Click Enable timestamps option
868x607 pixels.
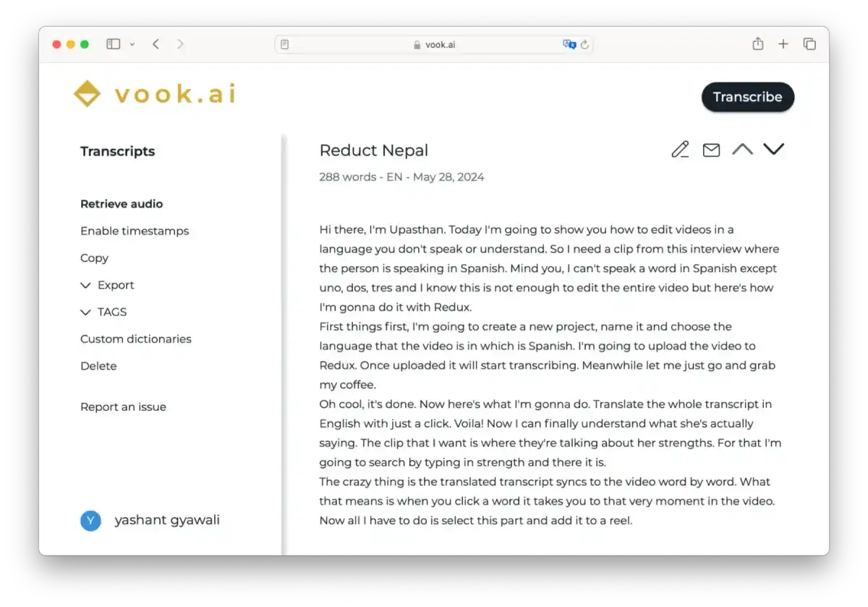click(135, 231)
